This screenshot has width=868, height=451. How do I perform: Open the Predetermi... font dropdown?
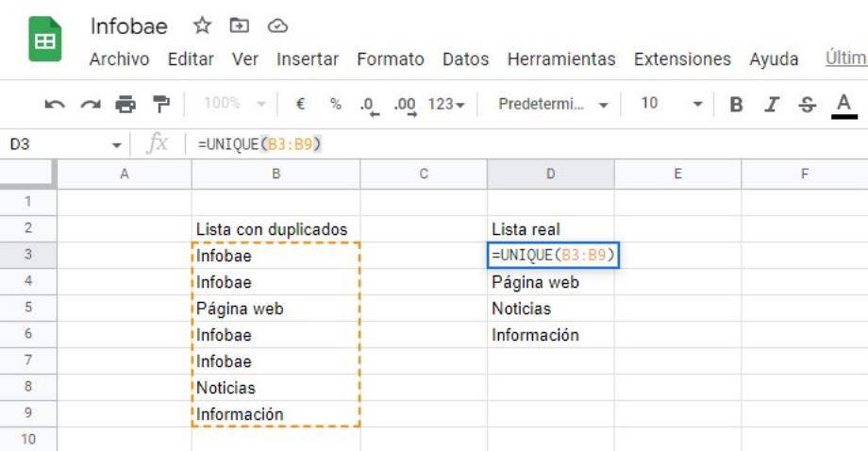tap(553, 104)
